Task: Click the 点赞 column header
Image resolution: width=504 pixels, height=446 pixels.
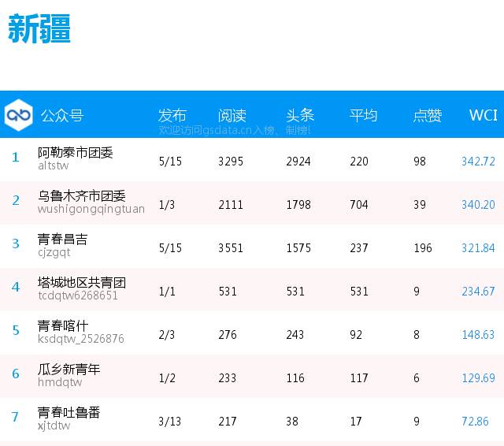Action: 428,115
